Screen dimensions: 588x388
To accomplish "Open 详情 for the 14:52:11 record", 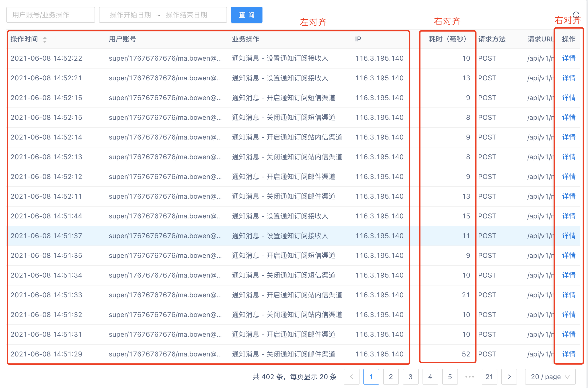I will coord(569,196).
